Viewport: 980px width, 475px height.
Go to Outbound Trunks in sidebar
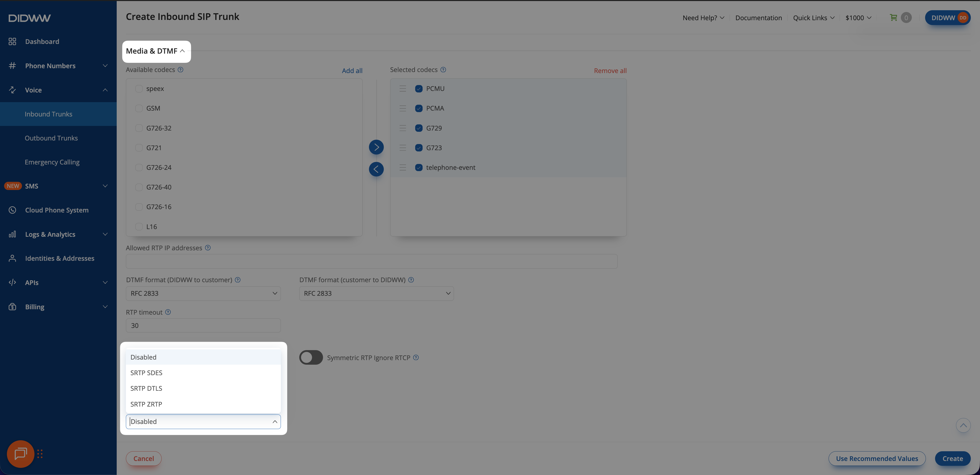pyautogui.click(x=51, y=138)
